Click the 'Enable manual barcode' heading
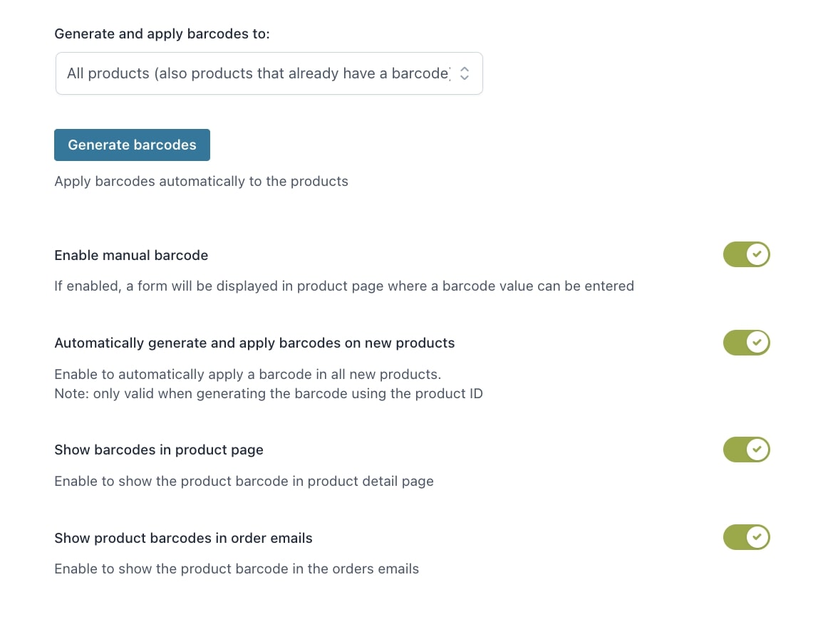This screenshot has height=644, width=818. (x=131, y=255)
